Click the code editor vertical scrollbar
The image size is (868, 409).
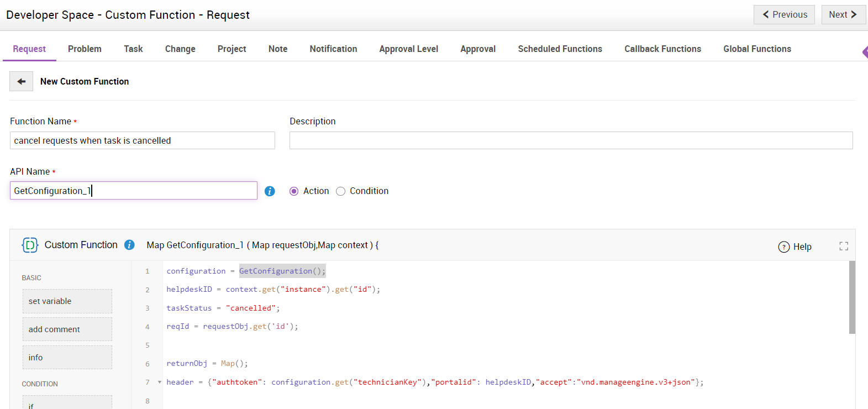pos(852,297)
